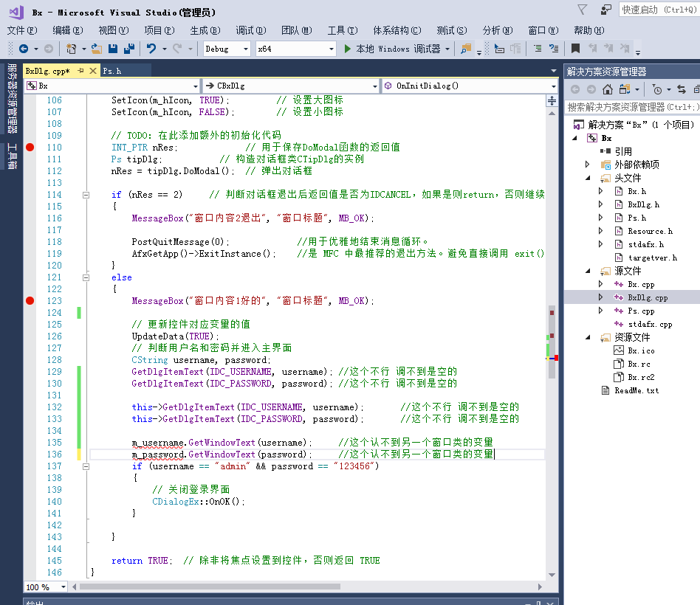This screenshot has height=605, width=700.
Task: Click the find in files icon
Action: tap(466, 49)
